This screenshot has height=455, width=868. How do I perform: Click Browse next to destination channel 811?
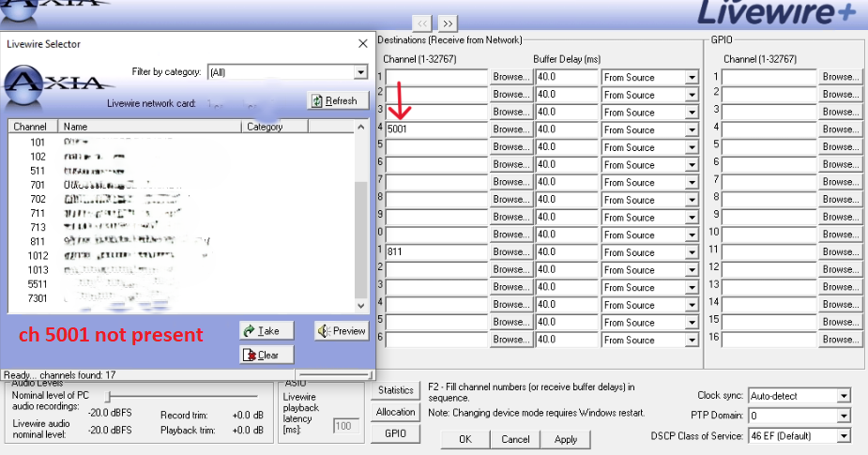[x=511, y=251]
